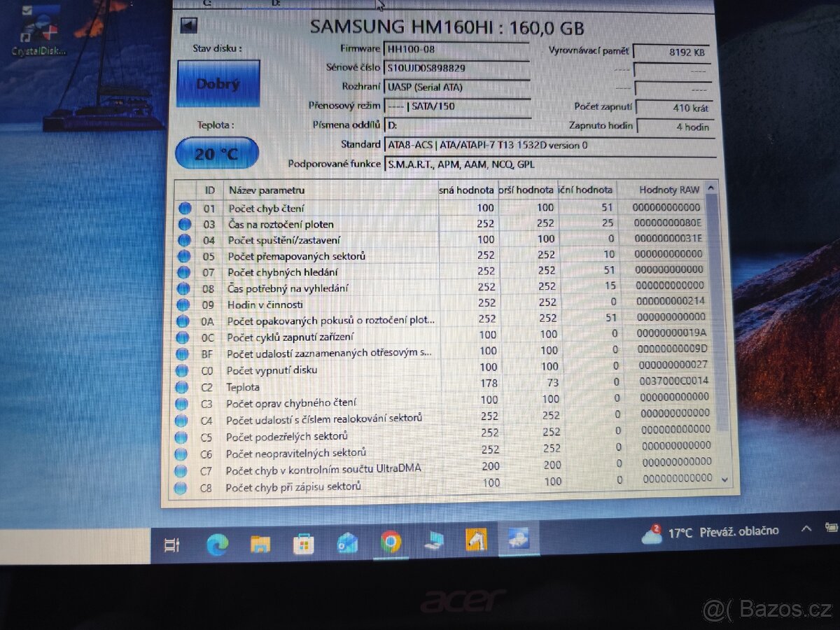Click the Rozhraní field UASP (Serial ATA)
The width and height of the screenshot is (840, 630).
(456, 87)
